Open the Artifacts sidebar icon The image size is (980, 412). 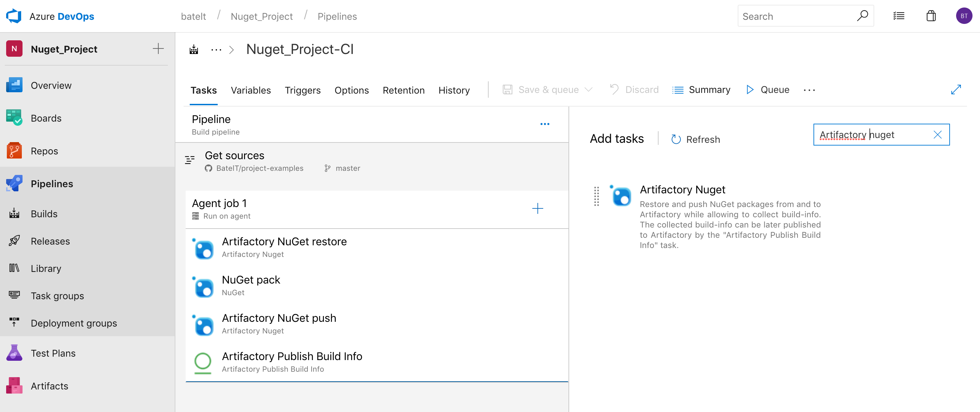click(x=14, y=385)
